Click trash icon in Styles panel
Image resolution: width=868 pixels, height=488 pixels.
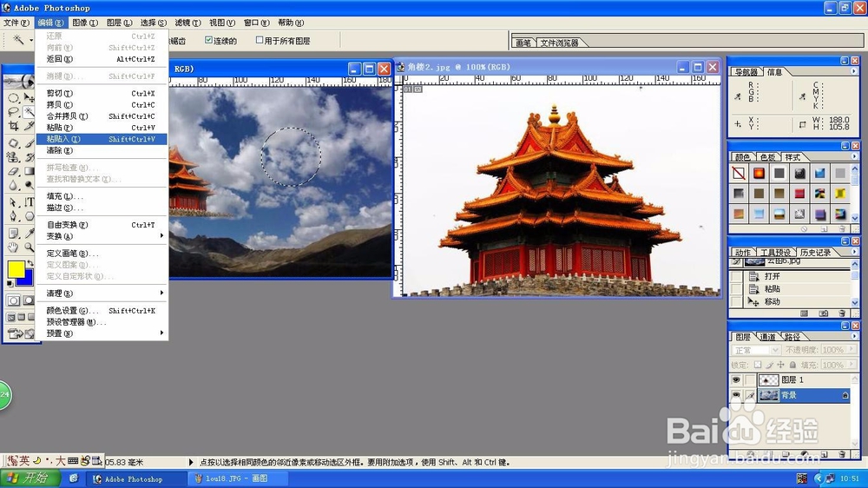843,228
